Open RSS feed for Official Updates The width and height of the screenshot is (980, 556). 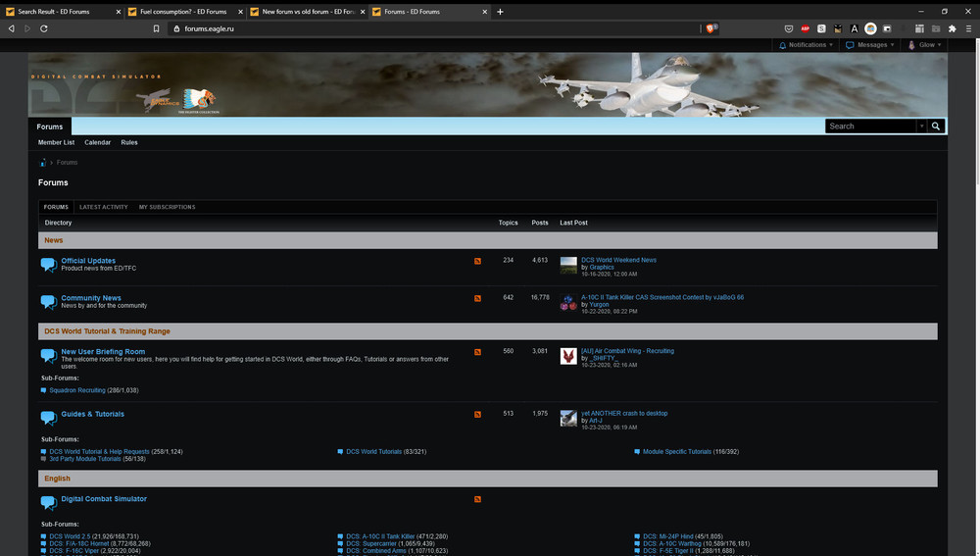click(477, 261)
